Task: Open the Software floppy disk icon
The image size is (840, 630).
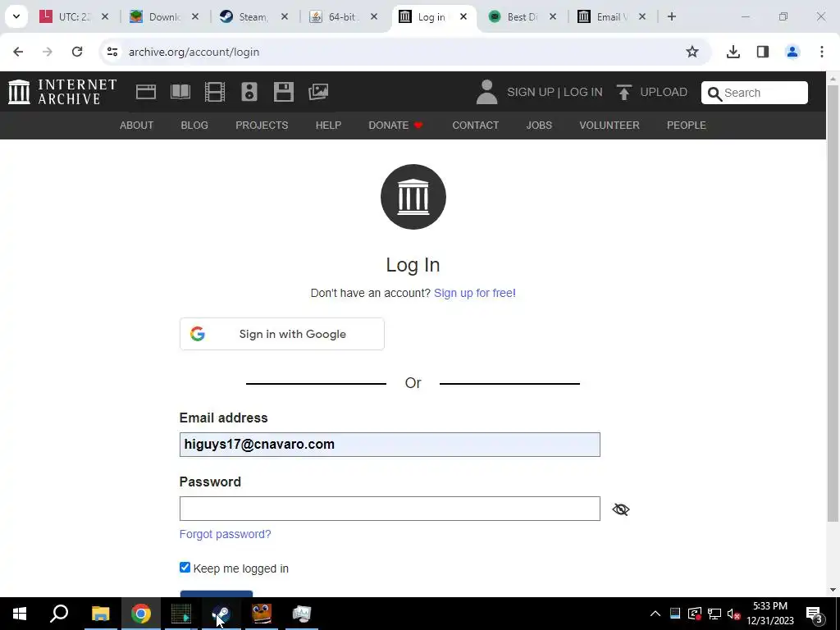Action: point(283,92)
